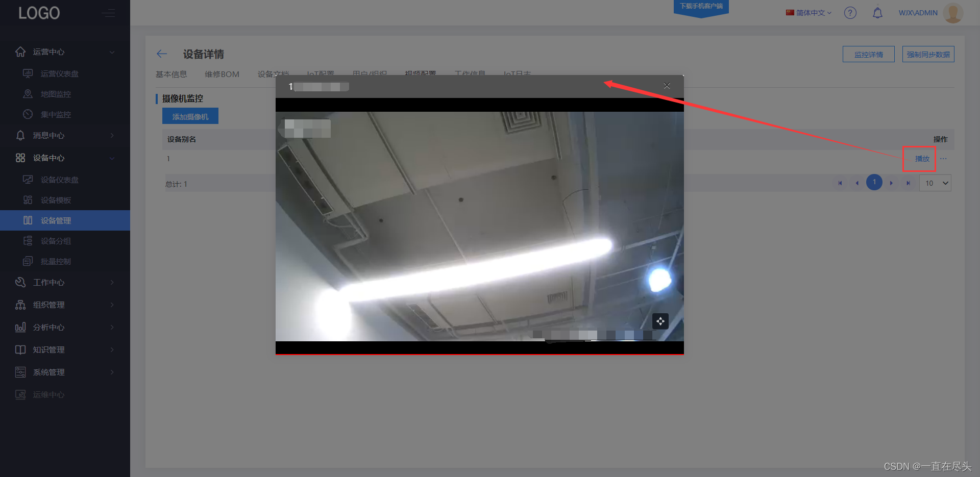Screen dimensions: 980x477
Task: Select 设备管理 in sidebar
Action: [x=65, y=220]
